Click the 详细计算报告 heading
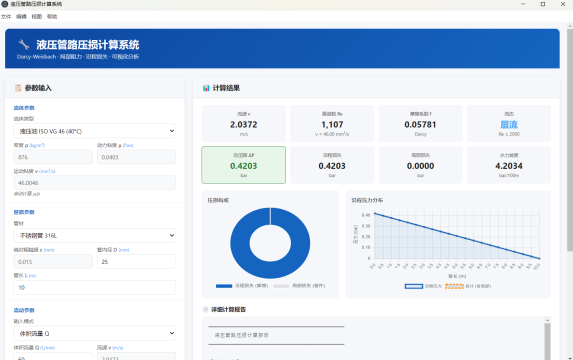The width and height of the screenshot is (573, 360). tap(228, 310)
